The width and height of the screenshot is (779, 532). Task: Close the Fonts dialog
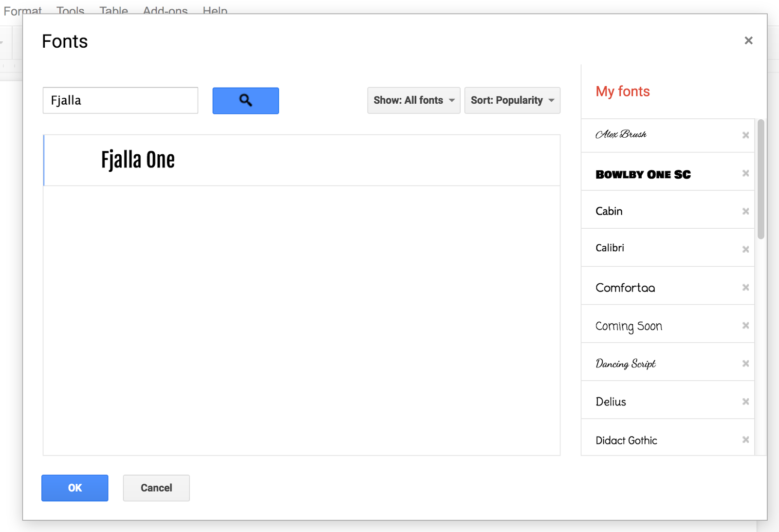coord(748,40)
